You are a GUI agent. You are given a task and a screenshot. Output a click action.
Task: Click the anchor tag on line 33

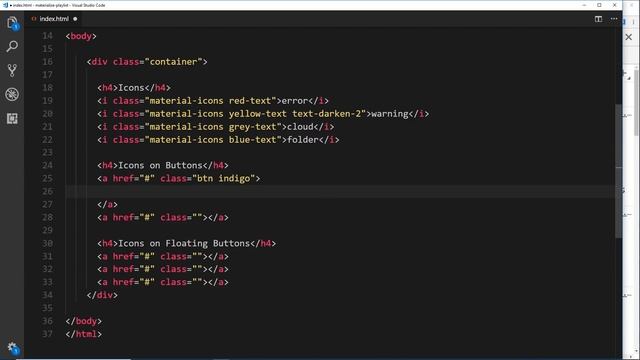[x=163, y=282]
